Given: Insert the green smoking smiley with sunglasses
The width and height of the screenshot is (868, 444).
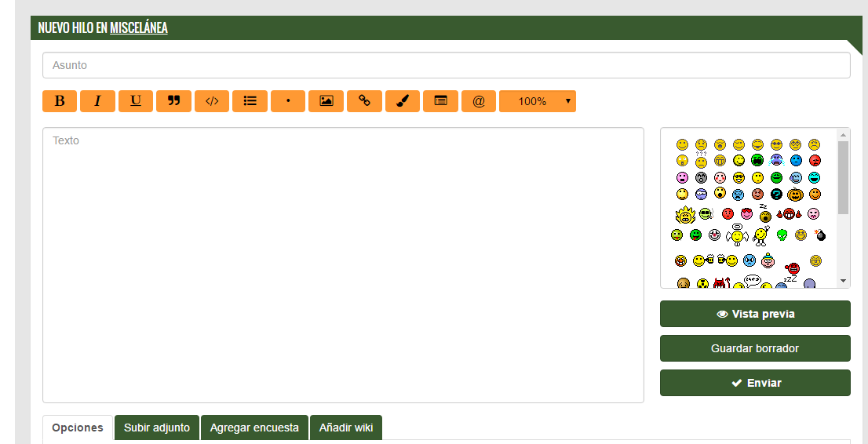Looking at the screenshot, I should [706, 213].
